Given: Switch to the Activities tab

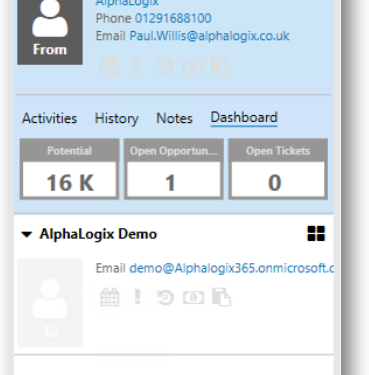Looking at the screenshot, I should point(50,119).
